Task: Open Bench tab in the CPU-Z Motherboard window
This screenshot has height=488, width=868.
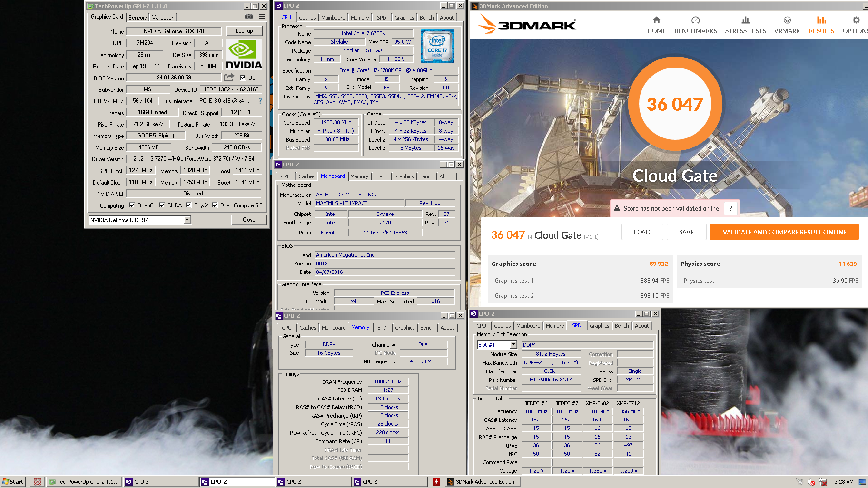Action: point(426,176)
